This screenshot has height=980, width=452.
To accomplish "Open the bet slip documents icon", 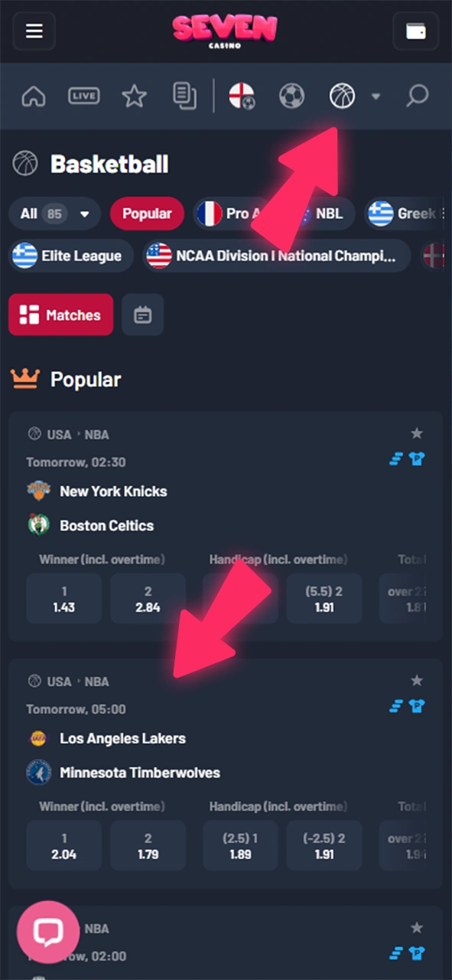I will [185, 96].
